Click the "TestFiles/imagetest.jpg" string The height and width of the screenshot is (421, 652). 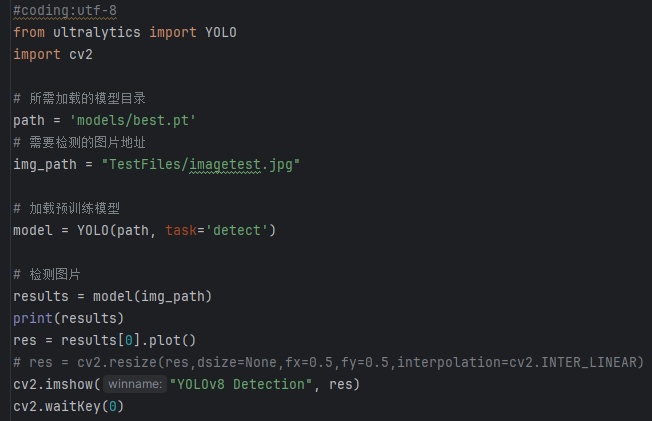pos(184,165)
